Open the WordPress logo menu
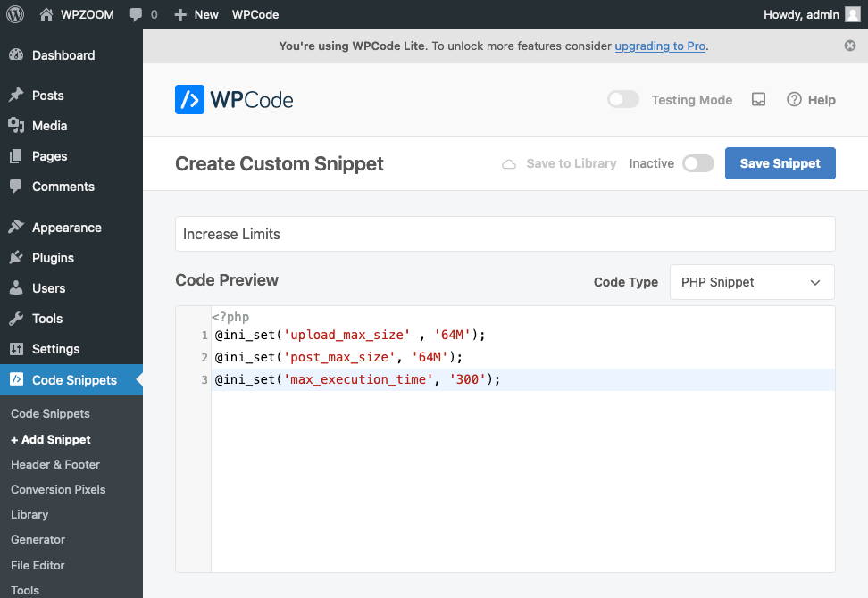The height and width of the screenshot is (598, 868). (15, 14)
